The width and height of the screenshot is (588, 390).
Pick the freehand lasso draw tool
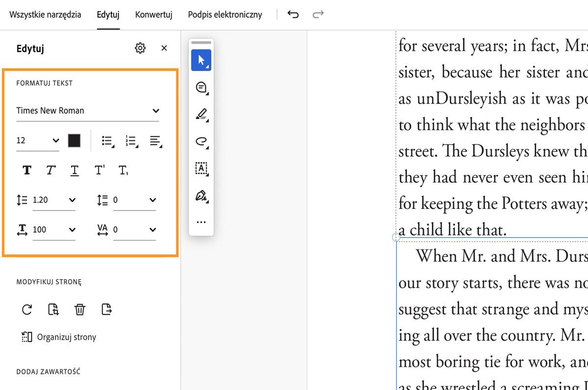pyautogui.click(x=201, y=142)
